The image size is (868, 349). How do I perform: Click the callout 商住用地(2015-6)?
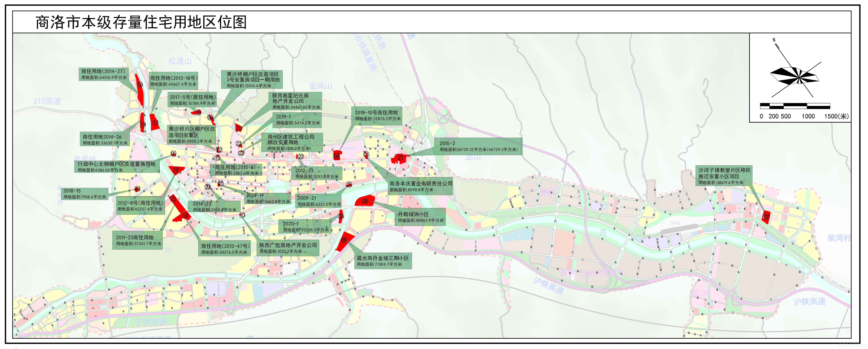click(236, 170)
